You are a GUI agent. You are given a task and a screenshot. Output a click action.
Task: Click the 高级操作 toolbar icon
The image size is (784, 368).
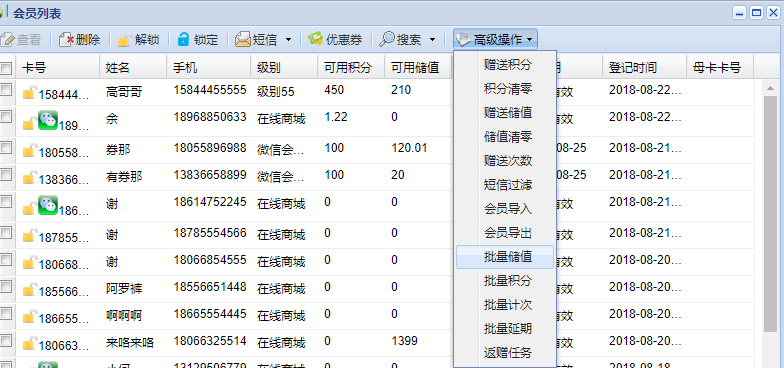(464, 40)
